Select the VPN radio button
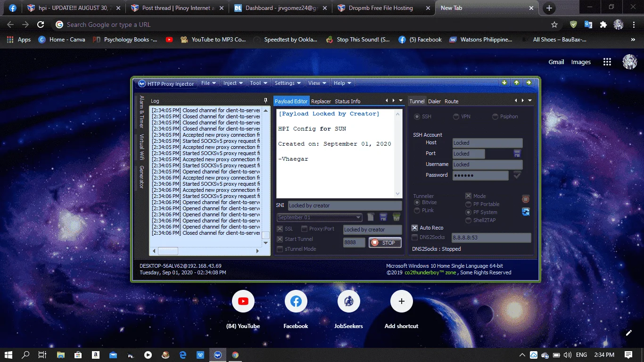The width and height of the screenshot is (644, 362). coord(456,116)
